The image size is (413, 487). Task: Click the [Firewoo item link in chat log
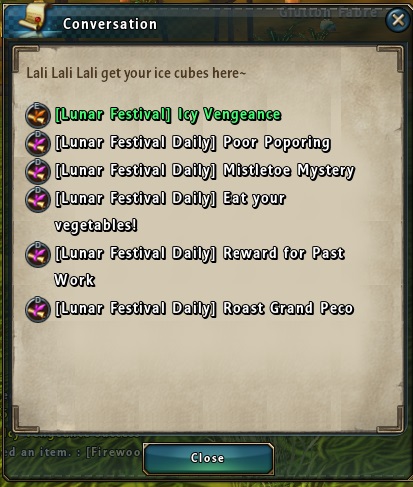pos(114,452)
